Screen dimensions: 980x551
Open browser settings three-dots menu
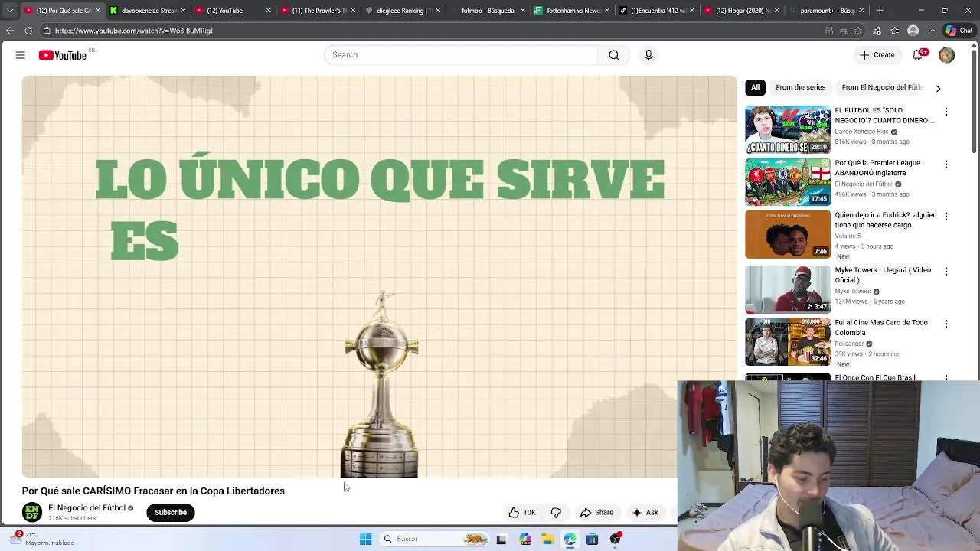click(x=931, y=31)
